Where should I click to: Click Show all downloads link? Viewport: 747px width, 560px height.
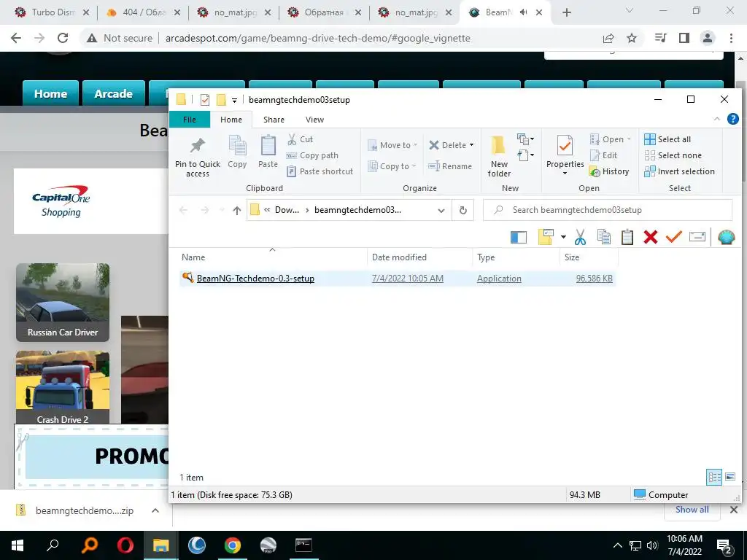pyautogui.click(x=692, y=510)
